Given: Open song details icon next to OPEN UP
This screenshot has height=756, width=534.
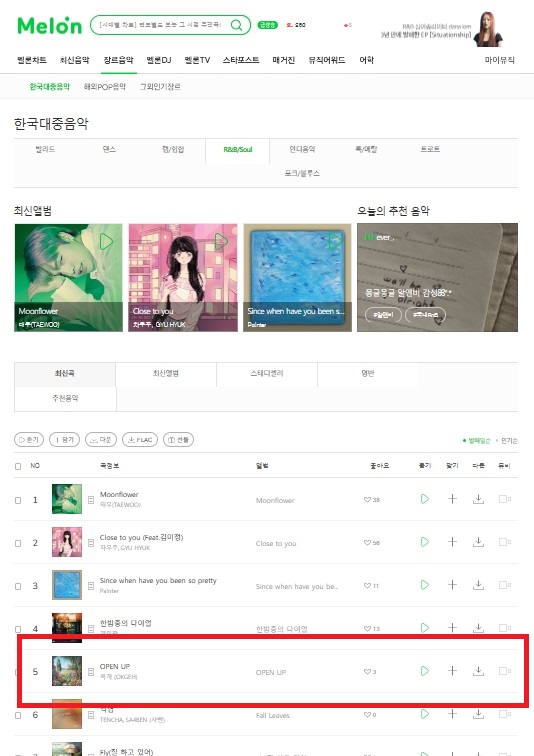Looking at the screenshot, I should pos(91,672).
